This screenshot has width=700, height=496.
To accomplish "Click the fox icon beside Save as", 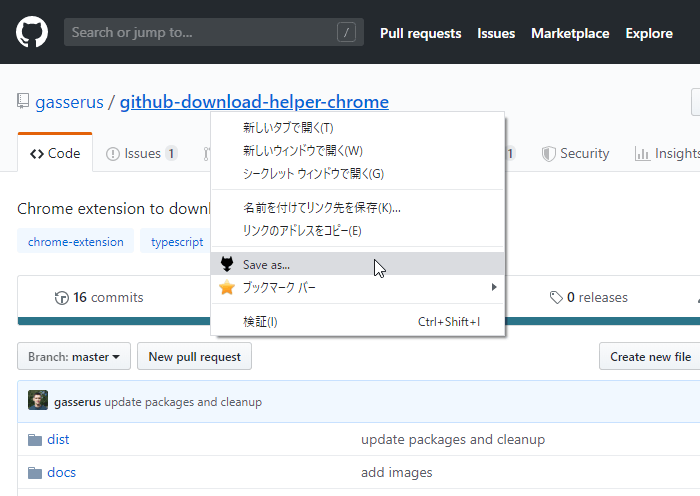I will tap(227, 264).
